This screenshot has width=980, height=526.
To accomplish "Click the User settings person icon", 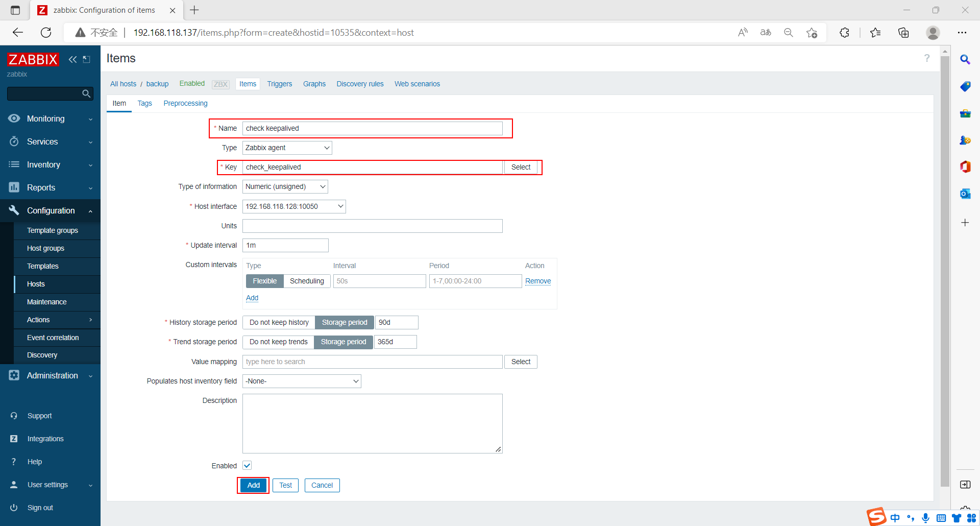I will click(x=14, y=485).
